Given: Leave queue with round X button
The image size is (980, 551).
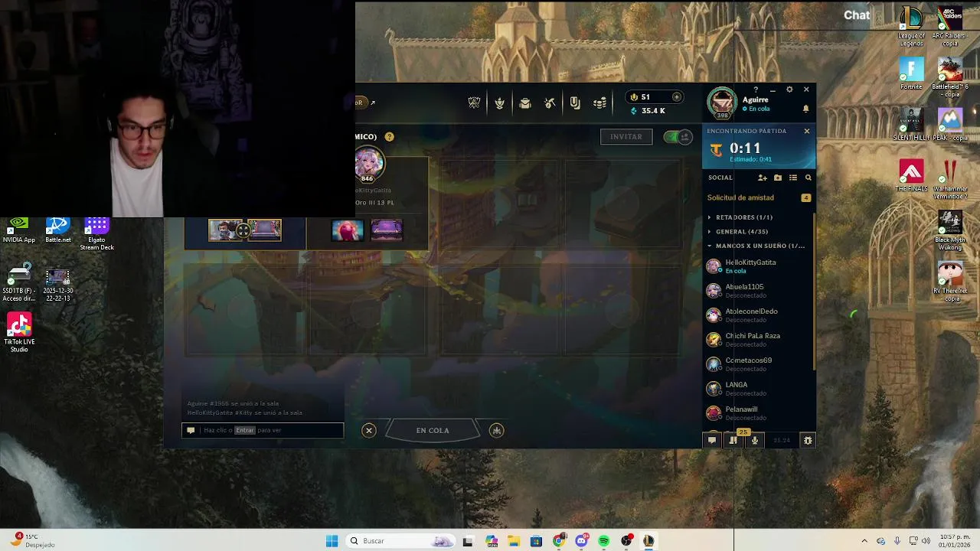Looking at the screenshot, I should [369, 431].
